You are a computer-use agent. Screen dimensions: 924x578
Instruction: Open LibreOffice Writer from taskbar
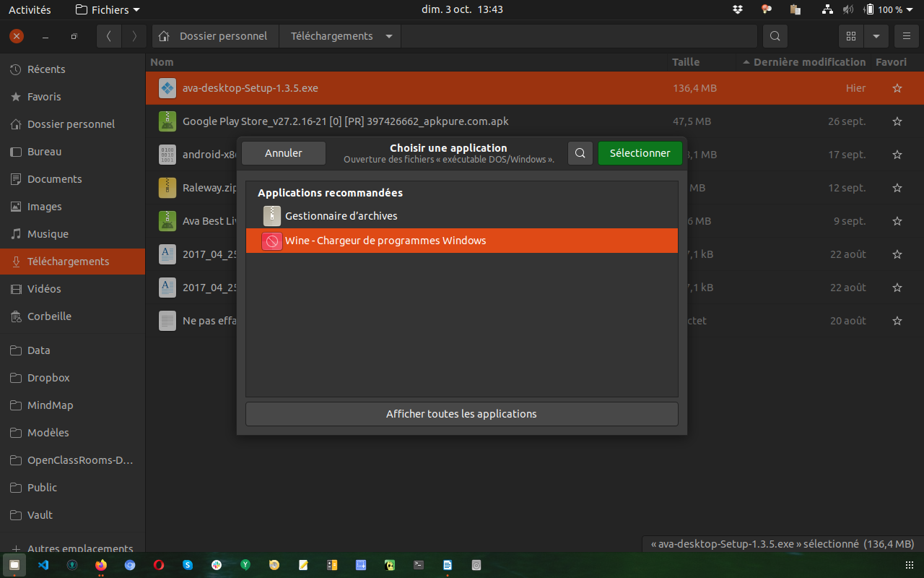pyautogui.click(x=448, y=565)
